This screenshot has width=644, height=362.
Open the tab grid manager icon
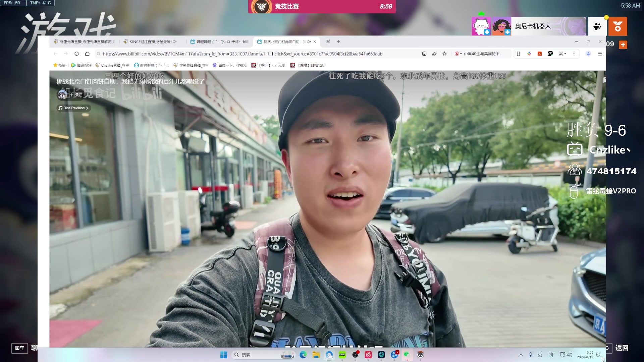[x=328, y=42]
